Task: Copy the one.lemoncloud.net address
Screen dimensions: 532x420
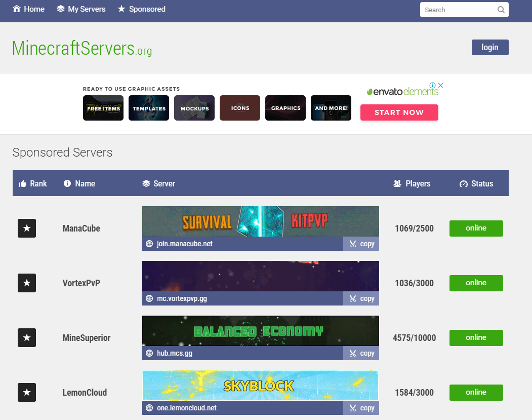Action: 361,408
